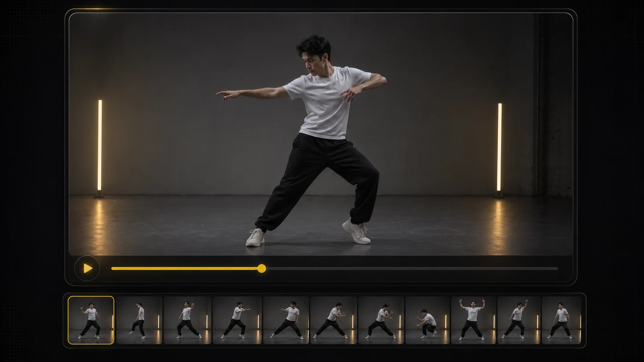Screen dimensions: 644x362
Task: Select the yellow-outlined first frame thumbnail
Action: [91, 320]
